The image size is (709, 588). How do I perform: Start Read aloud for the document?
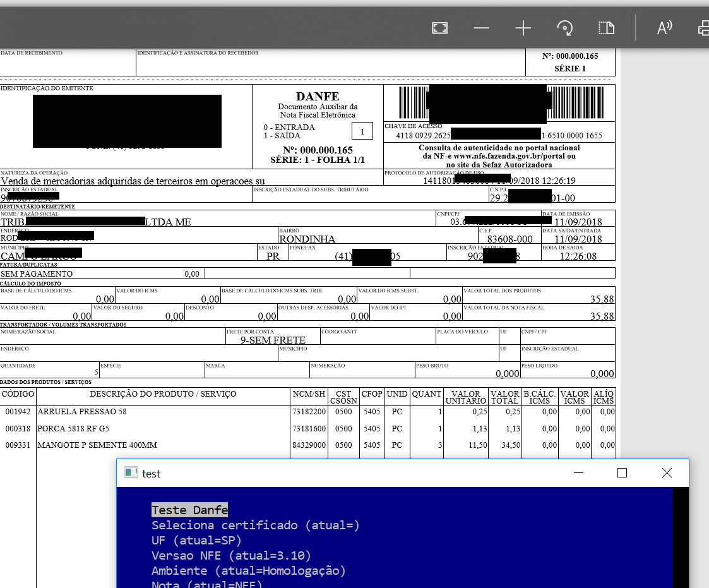(x=664, y=28)
